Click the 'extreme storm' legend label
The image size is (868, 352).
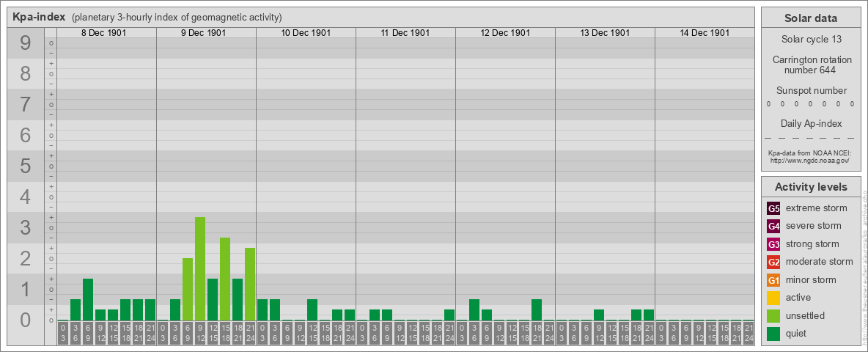coord(817,209)
